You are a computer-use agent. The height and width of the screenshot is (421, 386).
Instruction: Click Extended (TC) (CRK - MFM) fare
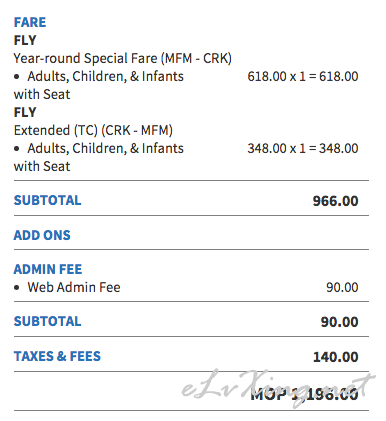click(93, 130)
